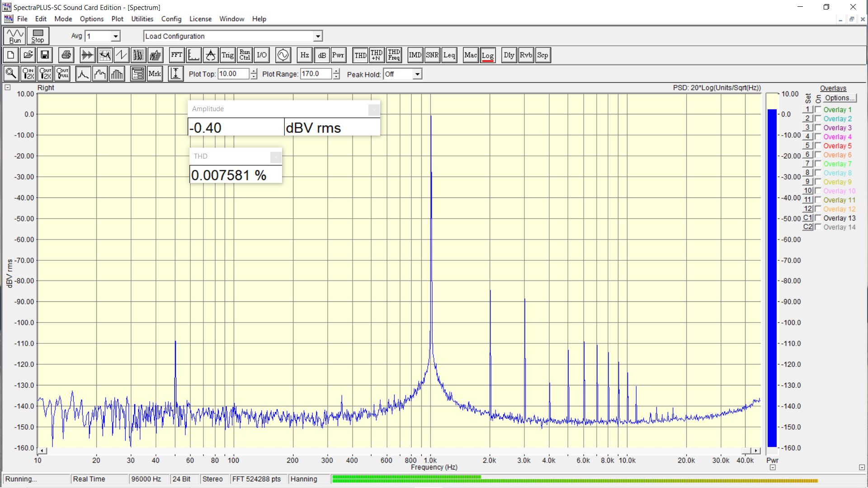This screenshot has height=488, width=868.
Task: Enable the Overlay 1 checkbox
Action: click(x=818, y=110)
